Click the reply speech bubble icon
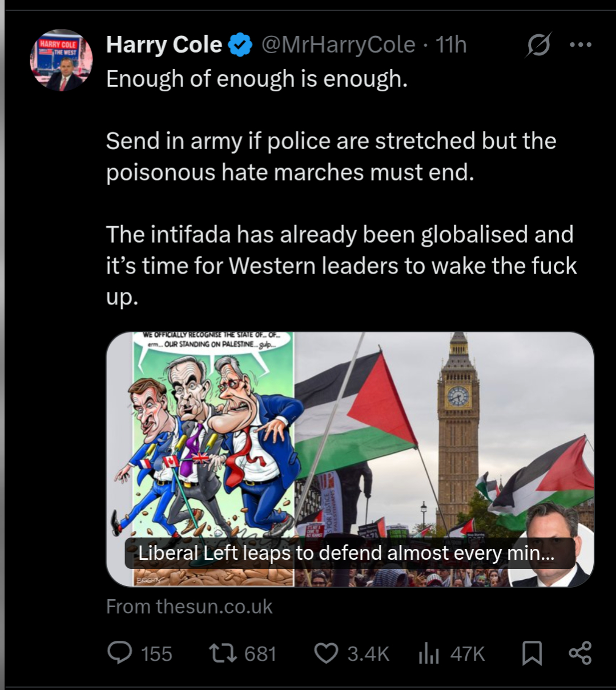Viewport: 616px width, 690px height. click(120, 653)
